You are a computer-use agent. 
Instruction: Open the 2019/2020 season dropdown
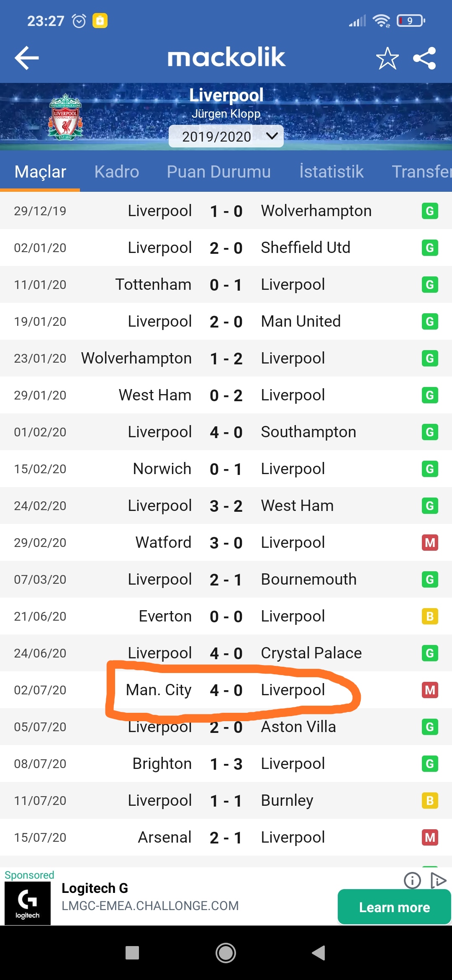[x=226, y=136]
